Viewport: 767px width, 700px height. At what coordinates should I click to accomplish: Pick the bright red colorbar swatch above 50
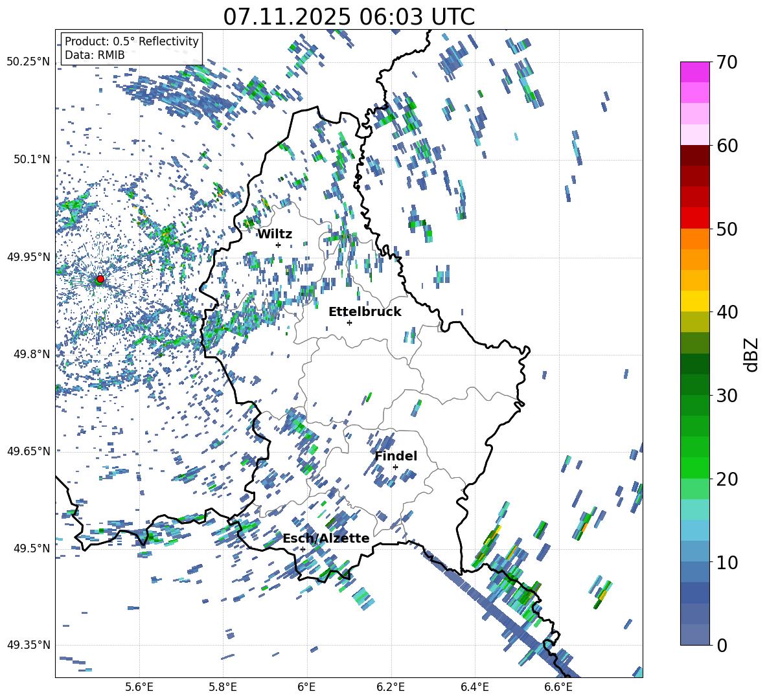(x=694, y=218)
